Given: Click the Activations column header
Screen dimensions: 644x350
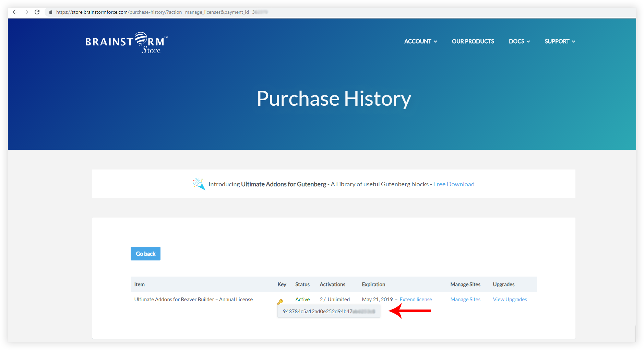Looking at the screenshot, I should [332, 284].
